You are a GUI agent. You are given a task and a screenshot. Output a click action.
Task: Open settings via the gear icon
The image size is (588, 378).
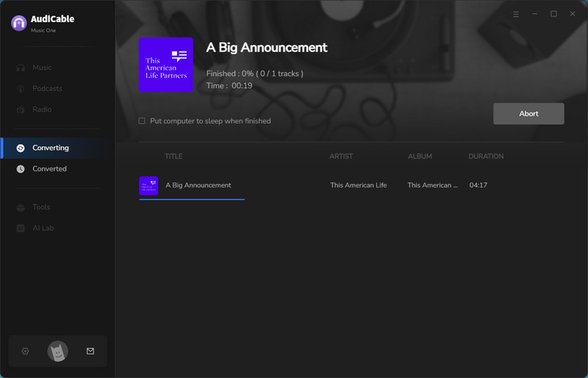pos(25,351)
